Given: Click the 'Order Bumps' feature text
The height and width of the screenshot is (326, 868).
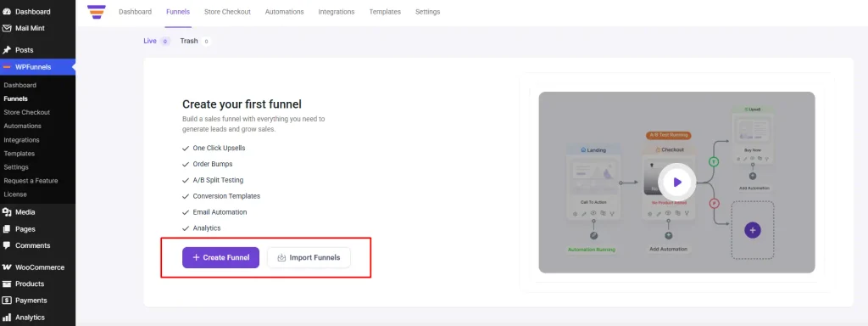Looking at the screenshot, I should point(213,164).
